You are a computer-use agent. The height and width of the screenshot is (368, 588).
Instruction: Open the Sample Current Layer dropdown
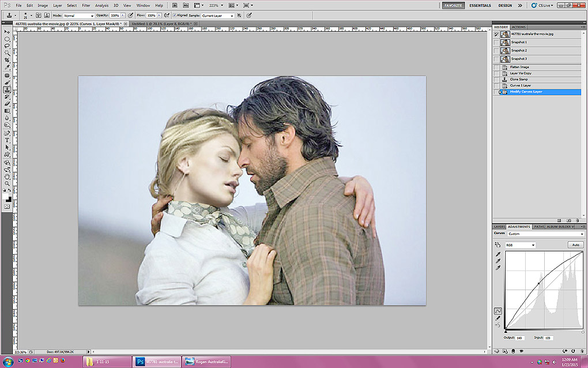click(218, 16)
